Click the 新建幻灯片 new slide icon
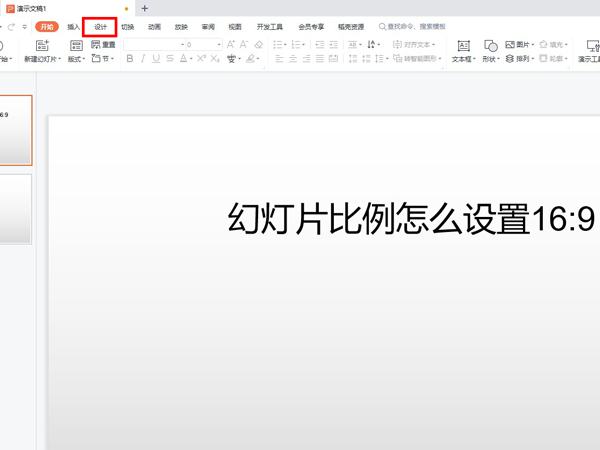The width and height of the screenshot is (600, 450). click(42, 45)
